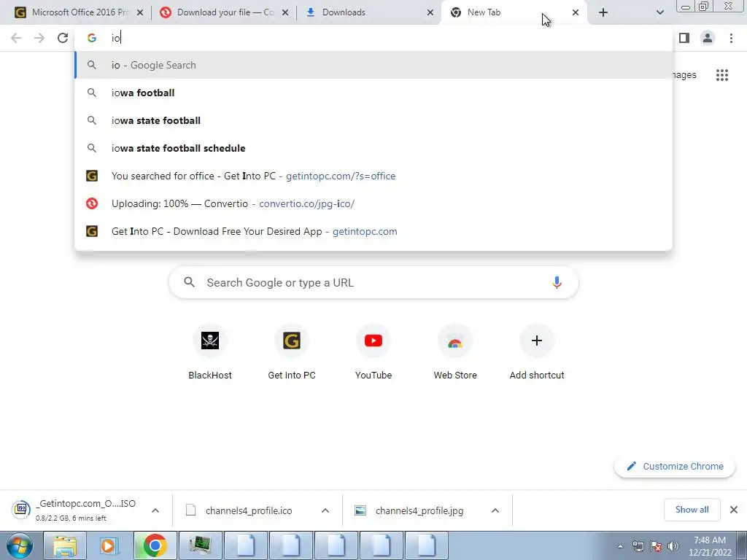Open the BlackHost shortcut
The image size is (747, 560).
[210, 352]
